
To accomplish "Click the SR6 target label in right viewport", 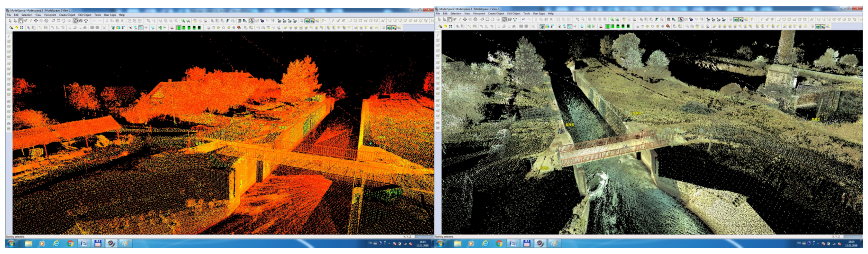I will [x=569, y=125].
